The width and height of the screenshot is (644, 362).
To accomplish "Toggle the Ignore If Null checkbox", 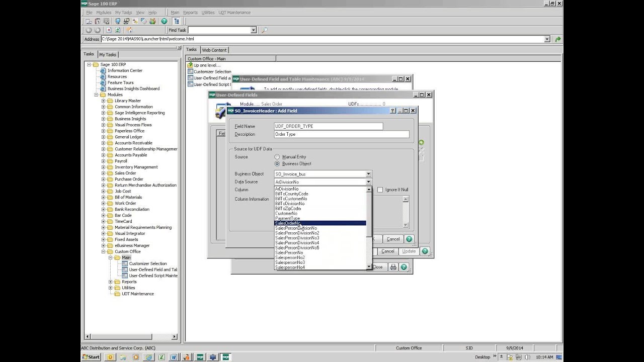I will (x=380, y=190).
